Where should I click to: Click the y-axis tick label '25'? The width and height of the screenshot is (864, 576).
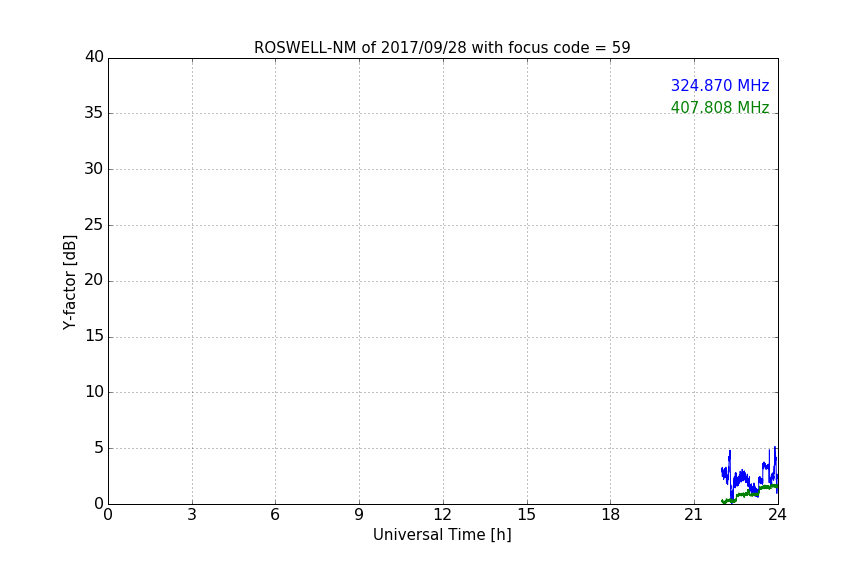pos(94,224)
